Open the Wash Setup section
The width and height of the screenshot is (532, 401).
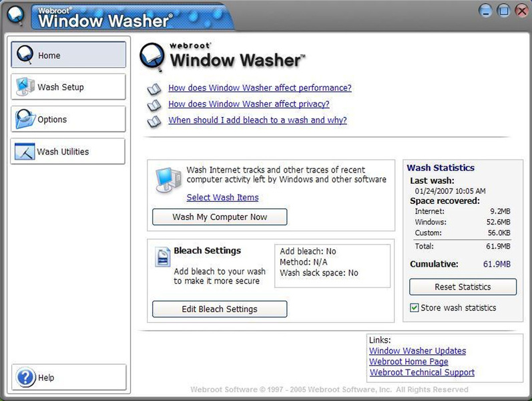[68, 87]
